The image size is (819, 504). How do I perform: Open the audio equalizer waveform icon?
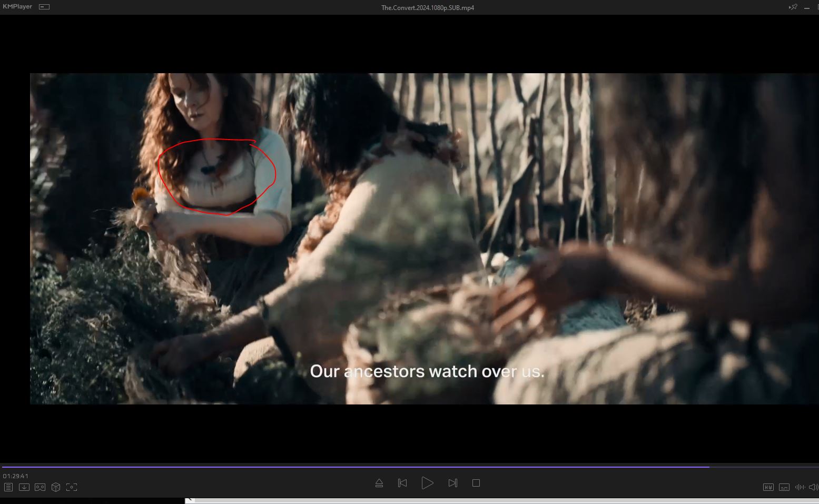[x=800, y=487]
